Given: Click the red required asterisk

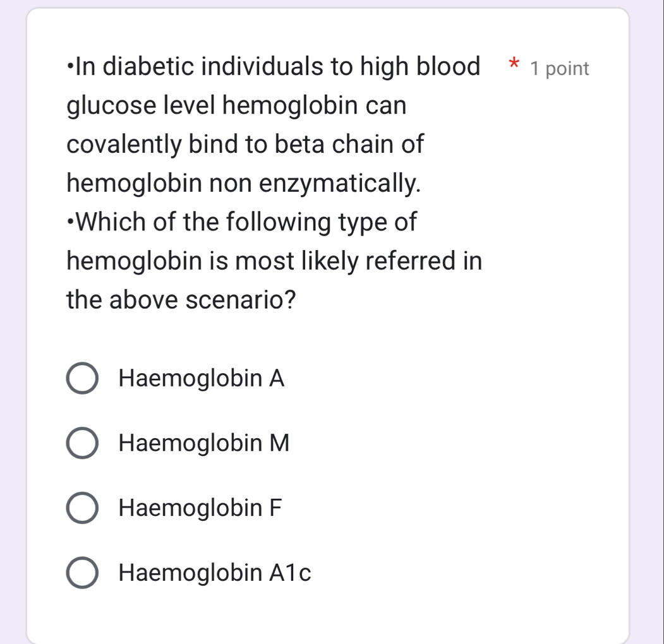Looking at the screenshot, I should pyautogui.click(x=514, y=65).
